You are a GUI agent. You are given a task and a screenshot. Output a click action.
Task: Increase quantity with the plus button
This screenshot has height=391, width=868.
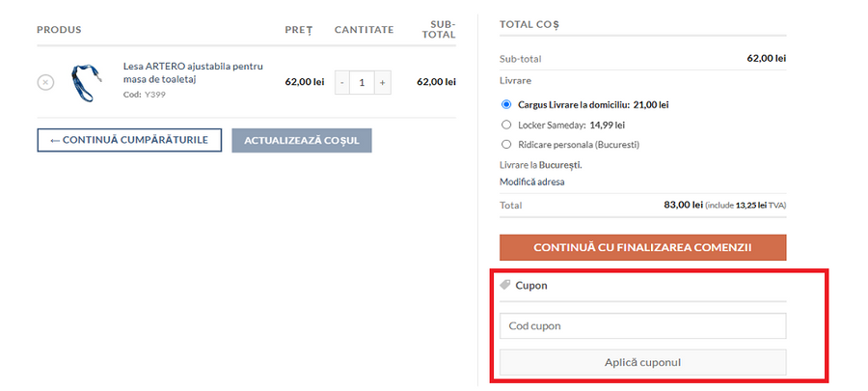tap(383, 83)
